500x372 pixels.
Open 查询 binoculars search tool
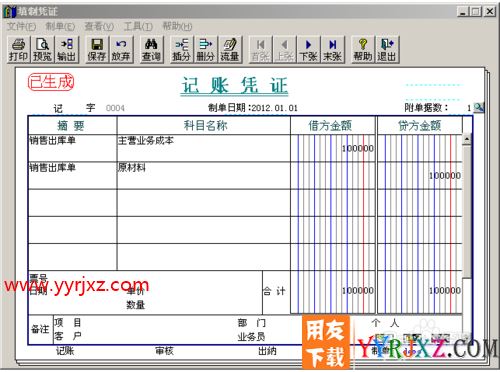tap(151, 50)
